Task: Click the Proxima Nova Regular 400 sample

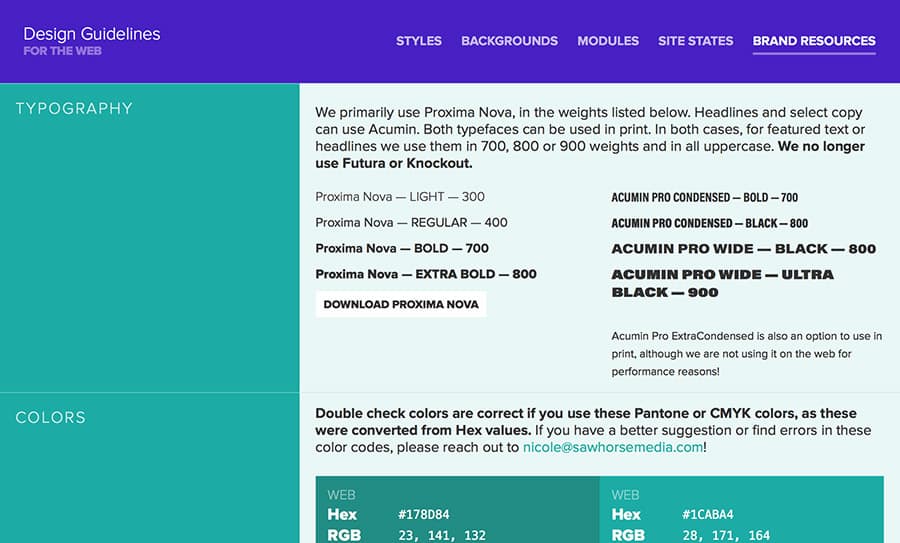Action: tap(412, 223)
